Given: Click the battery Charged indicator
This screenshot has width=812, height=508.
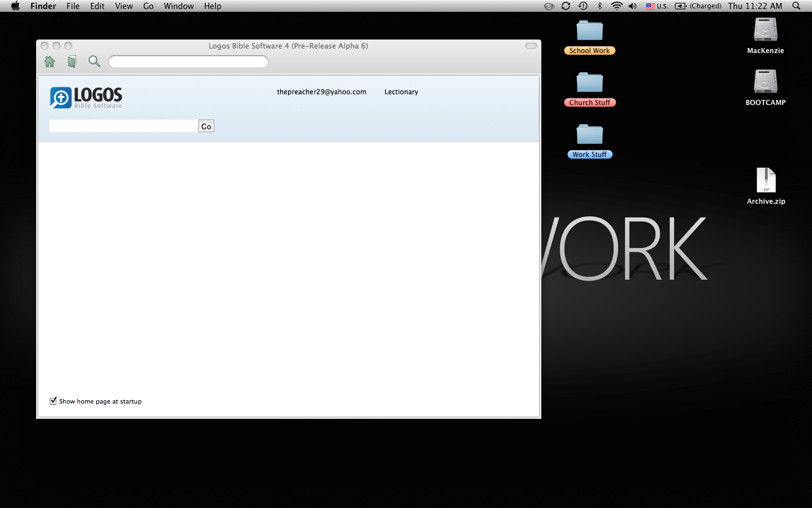Looking at the screenshot, I should (698, 6).
